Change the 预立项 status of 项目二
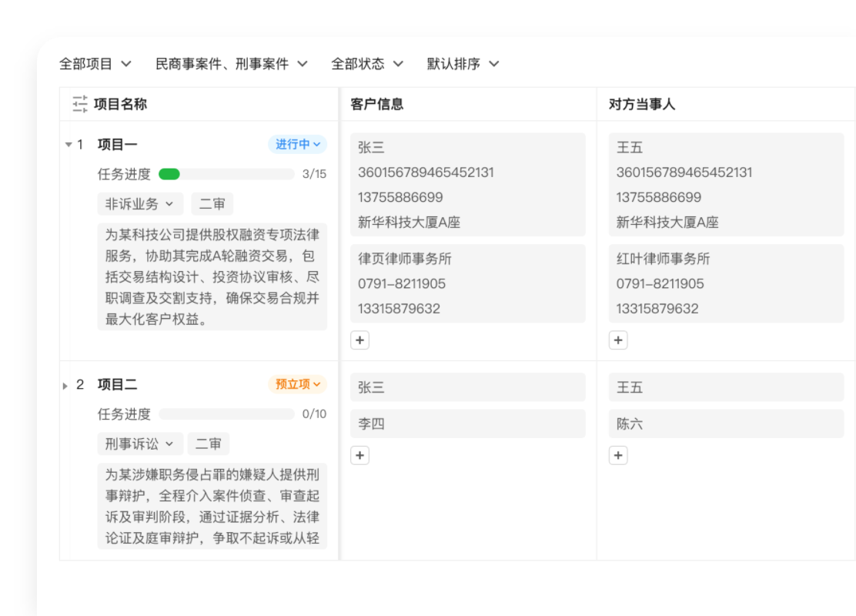Screen dimensions: 856x616 [x=298, y=384]
